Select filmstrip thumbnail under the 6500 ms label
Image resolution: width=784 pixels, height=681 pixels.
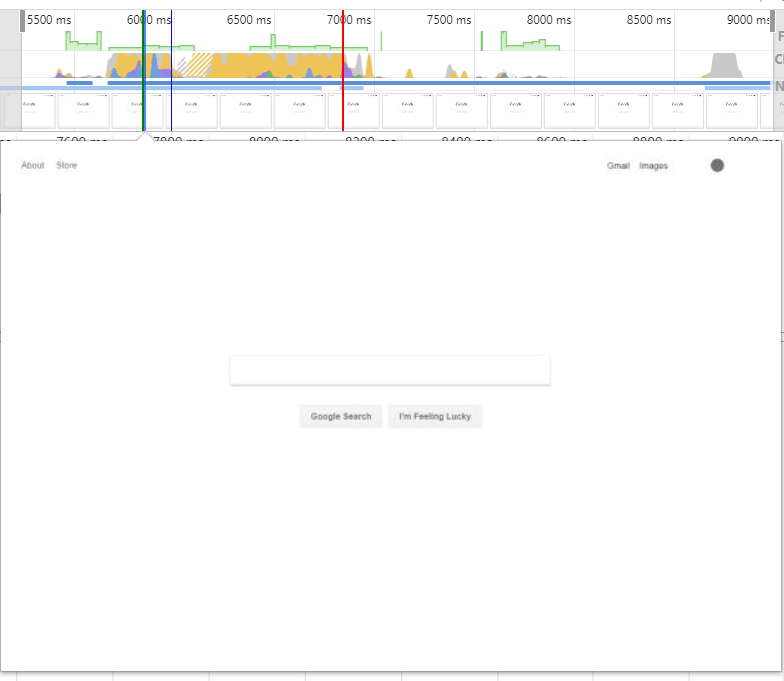pos(246,110)
